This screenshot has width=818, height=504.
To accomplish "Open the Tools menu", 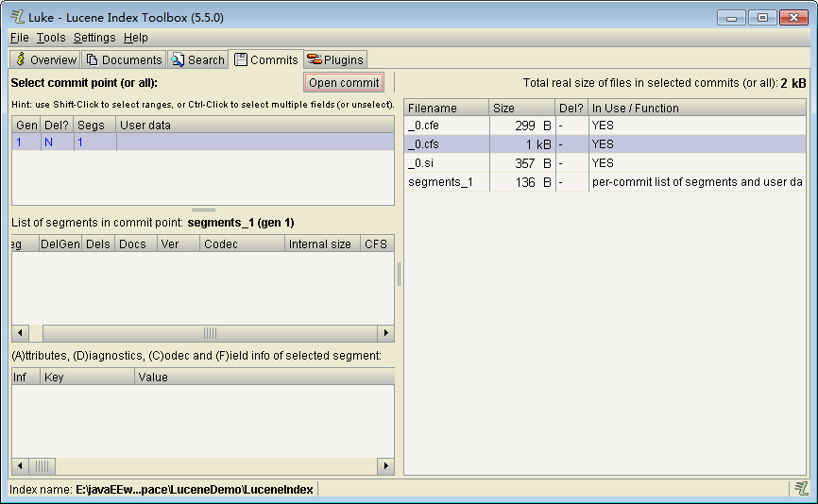I will 51,38.
